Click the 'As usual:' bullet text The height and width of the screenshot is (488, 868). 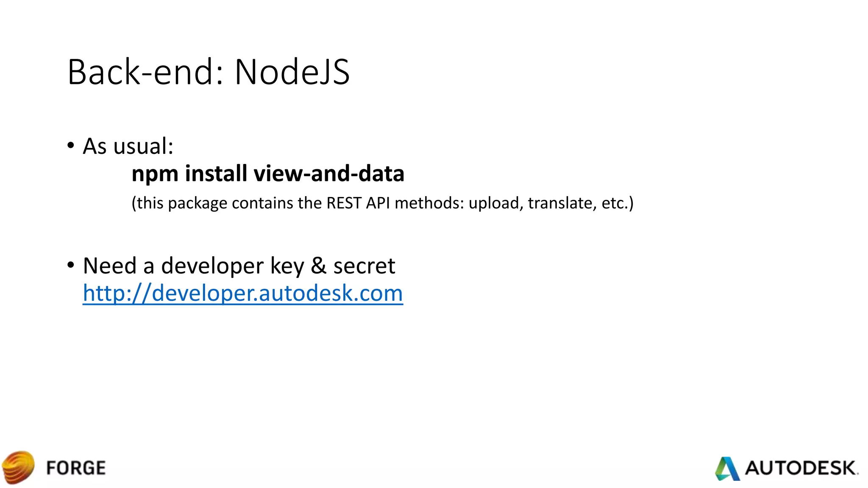click(128, 146)
